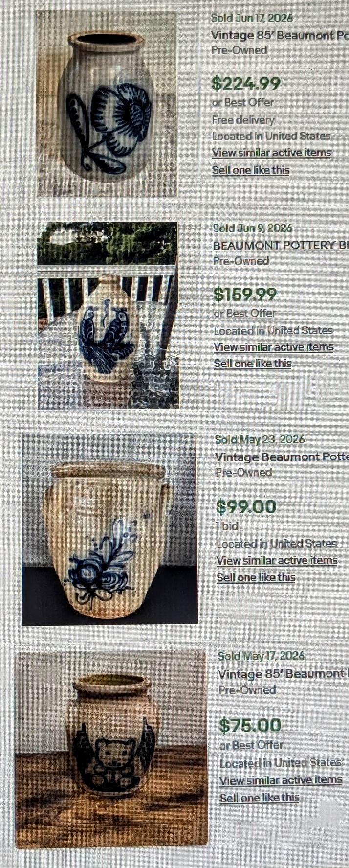Image resolution: width=349 pixels, height=868 pixels.
Task: View similar active items for $159.99 listing
Action: tap(273, 347)
